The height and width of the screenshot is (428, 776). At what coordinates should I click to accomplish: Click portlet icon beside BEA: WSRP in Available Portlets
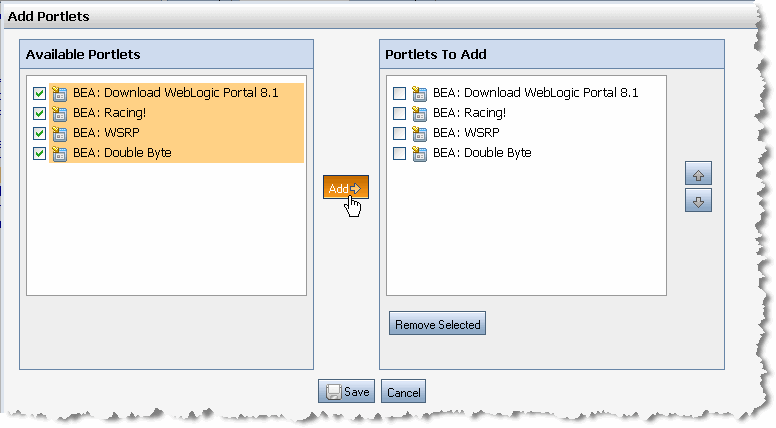[x=59, y=133]
